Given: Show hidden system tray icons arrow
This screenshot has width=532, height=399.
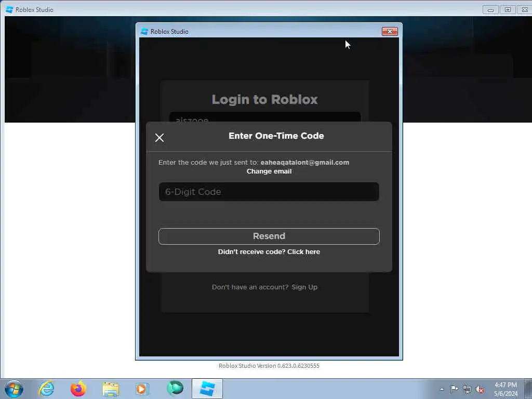Looking at the screenshot, I should pyautogui.click(x=442, y=389).
